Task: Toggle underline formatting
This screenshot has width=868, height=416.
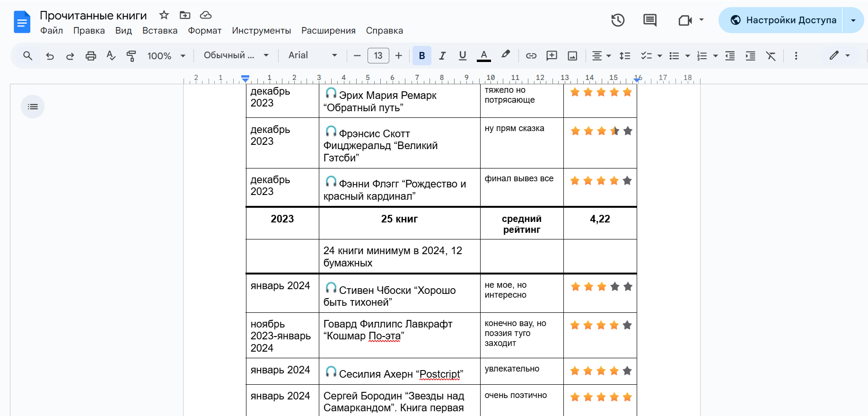Action: (463, 56)
